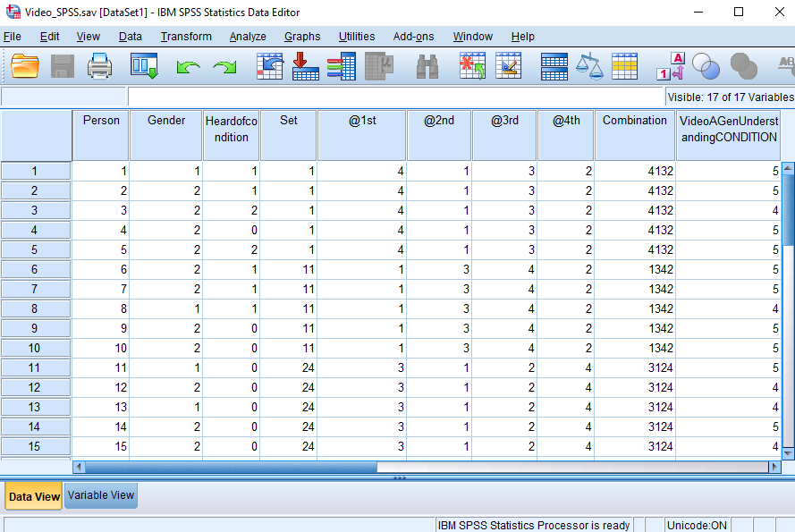This screenshot has width=795, height=532.
Task: Print the dataset using the printer icon
Action: pos(99,65)
